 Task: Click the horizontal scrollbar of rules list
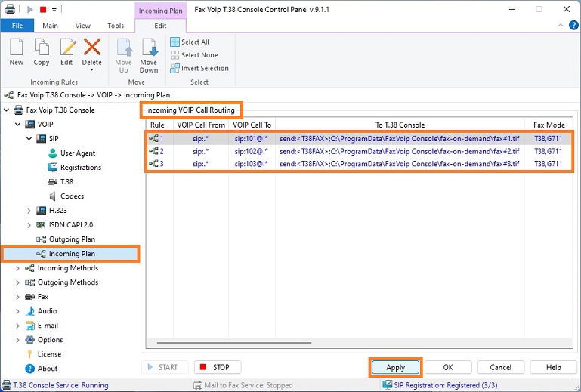(x=233, y=343)
